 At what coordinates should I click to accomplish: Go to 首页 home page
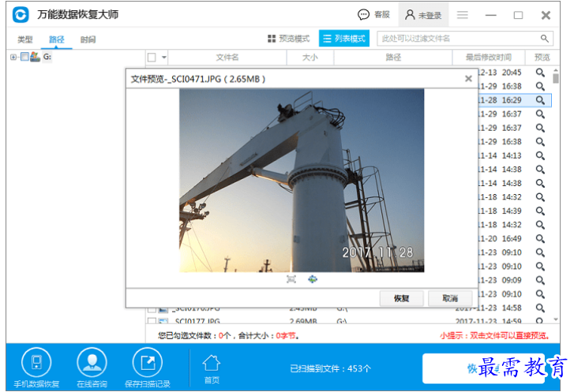pyautogui.click(x=212, y=369)
